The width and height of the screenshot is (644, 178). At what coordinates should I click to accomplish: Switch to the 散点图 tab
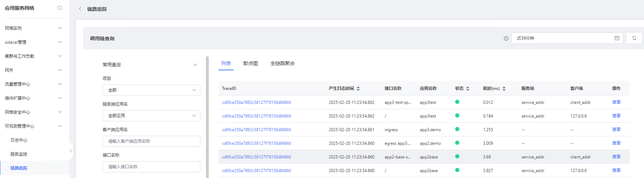[251, 63]
